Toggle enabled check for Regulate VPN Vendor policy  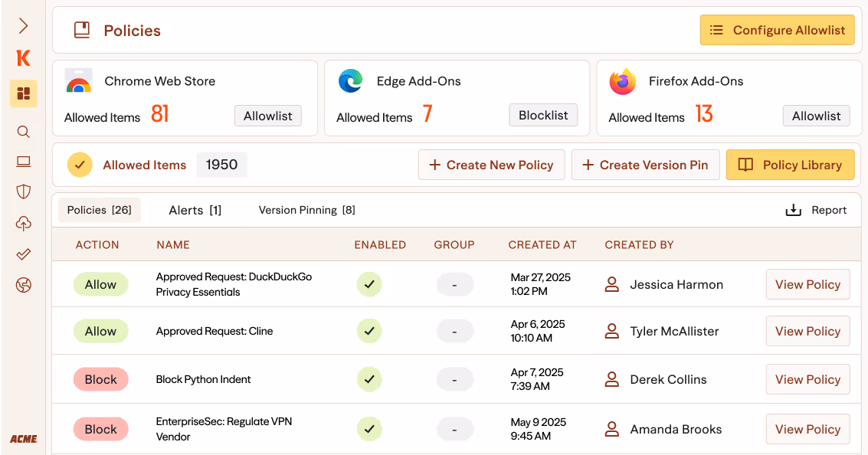(x=369, y=429)
